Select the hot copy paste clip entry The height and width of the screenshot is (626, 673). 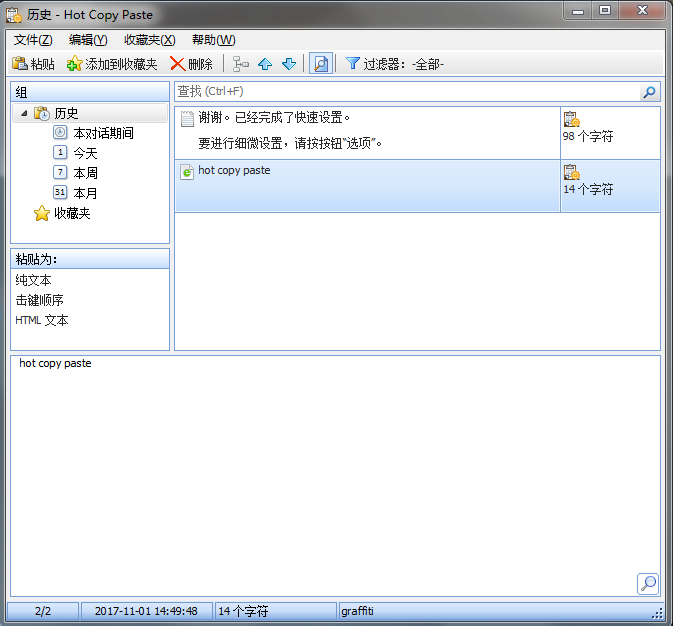point(367,186)
